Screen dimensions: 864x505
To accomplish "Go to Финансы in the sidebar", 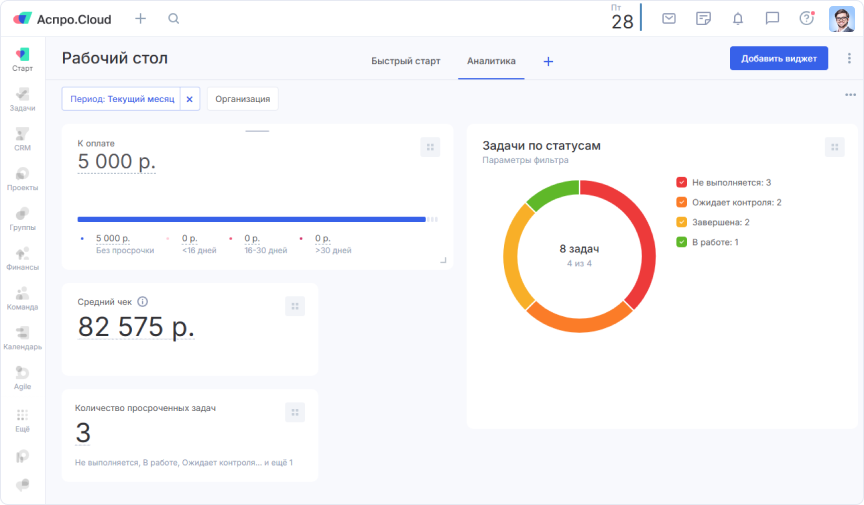I will pyautogui.click(x=22, y=259).
